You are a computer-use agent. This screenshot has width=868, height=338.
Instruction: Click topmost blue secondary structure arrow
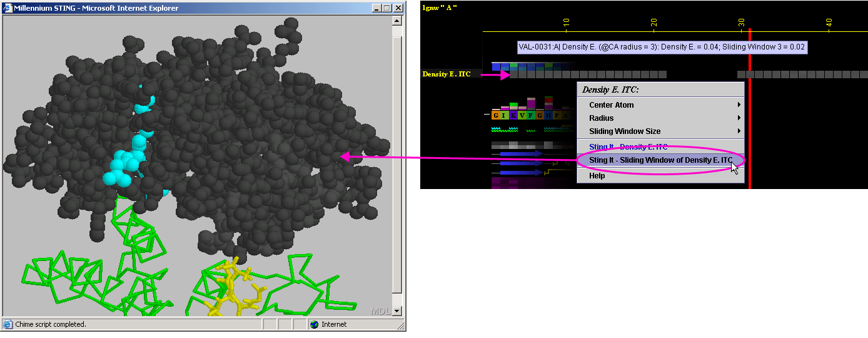(x=521, y=153)
